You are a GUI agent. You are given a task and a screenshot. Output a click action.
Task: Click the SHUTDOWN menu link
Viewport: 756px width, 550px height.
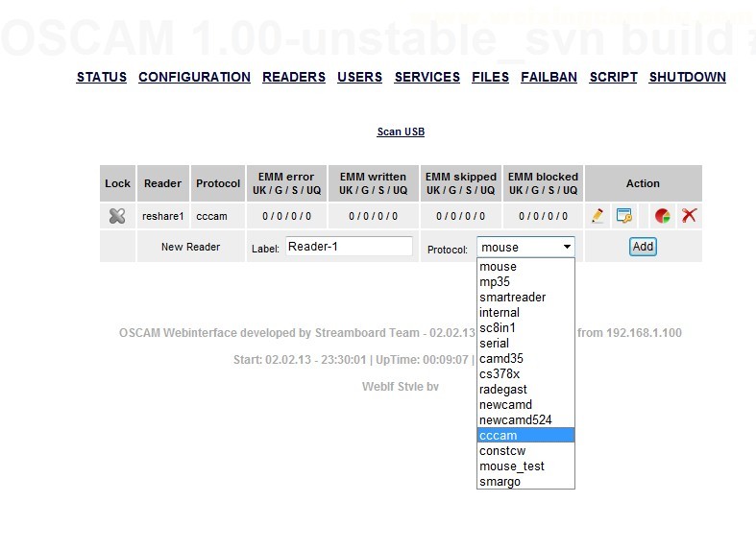tap(687, 77)
